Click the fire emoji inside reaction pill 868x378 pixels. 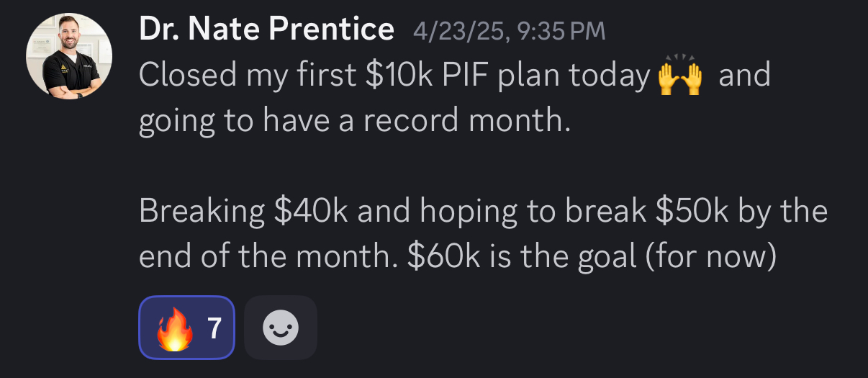pos(175,328)
